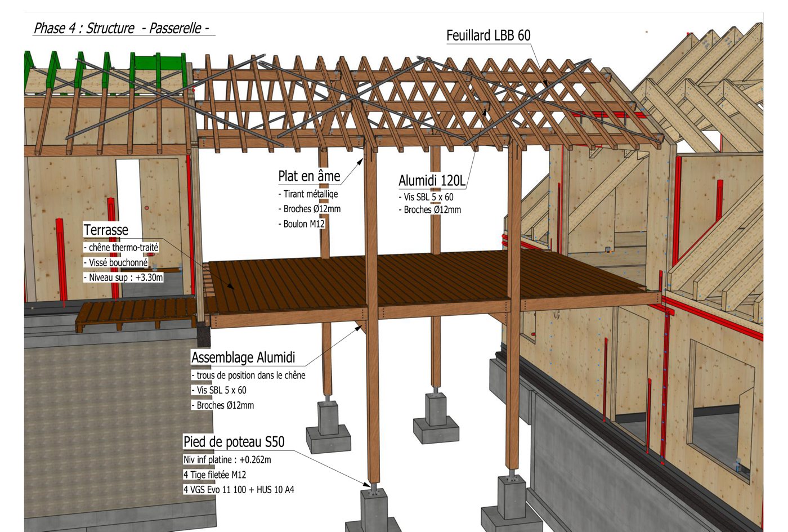Select the "- chêne thermo-traité" note
Screen dimensions: 788x532
coord(121,247)
